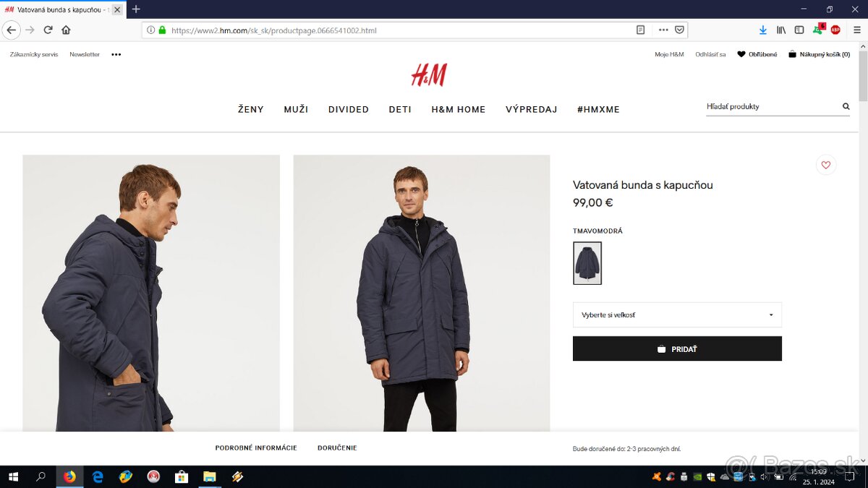Open the Zákaznícky servis link
868x488 pixels.
tap(34, 54)
